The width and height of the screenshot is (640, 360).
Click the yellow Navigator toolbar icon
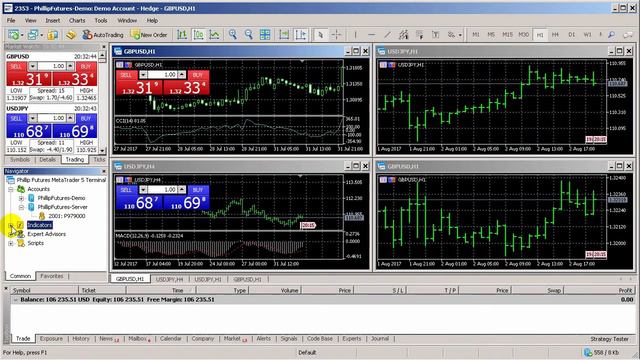tap(71, 35)
